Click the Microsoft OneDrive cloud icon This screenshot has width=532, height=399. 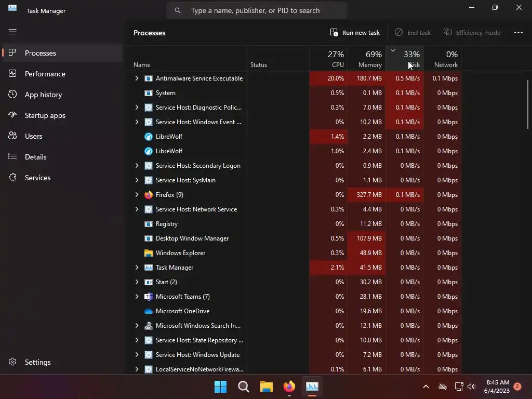pyautogui.click(x=148, y=311)
